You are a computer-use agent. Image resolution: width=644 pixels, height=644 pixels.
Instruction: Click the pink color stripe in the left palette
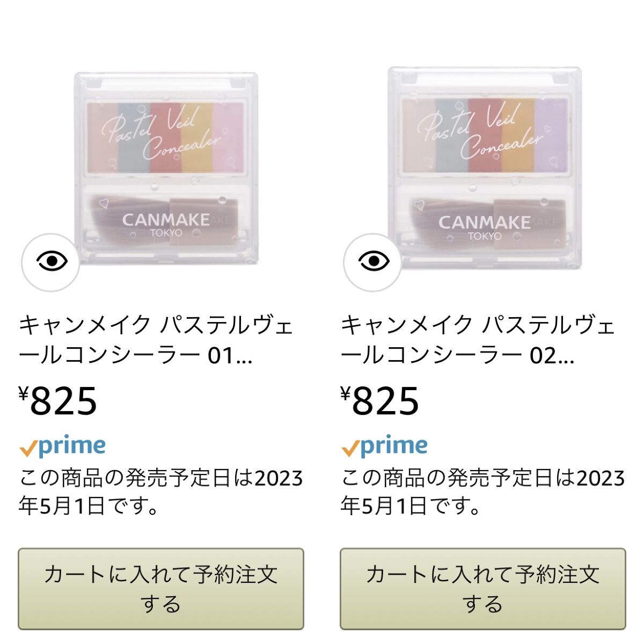pos(228,137)
